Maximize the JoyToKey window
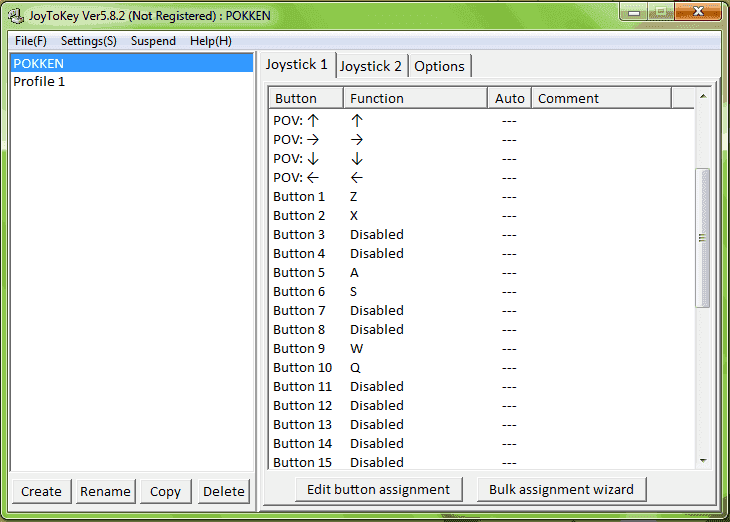This screenshot has width=730, height=522. tap(661, 12)
